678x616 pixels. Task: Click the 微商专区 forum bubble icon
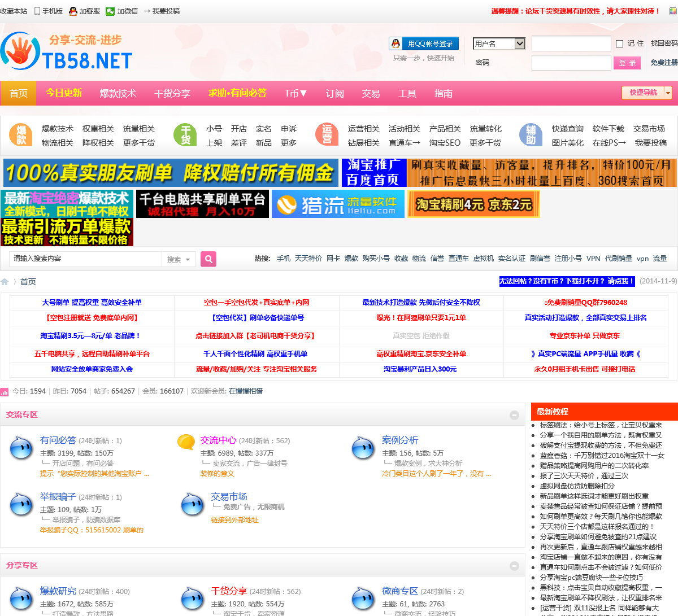pos(363,598)
